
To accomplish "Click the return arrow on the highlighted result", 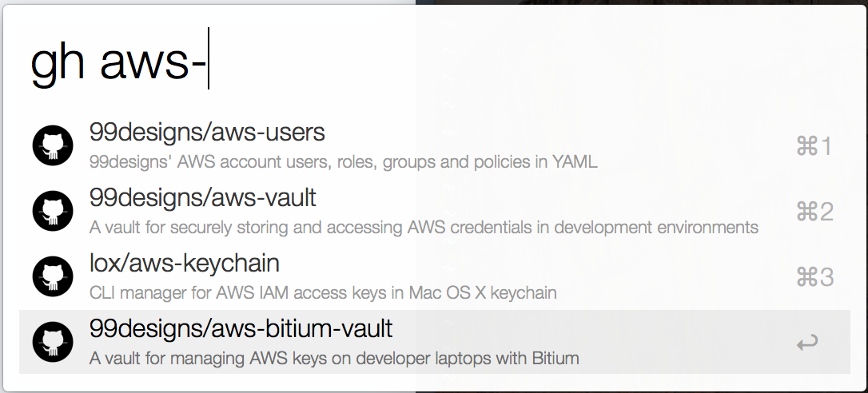I will tap(807, 343).
